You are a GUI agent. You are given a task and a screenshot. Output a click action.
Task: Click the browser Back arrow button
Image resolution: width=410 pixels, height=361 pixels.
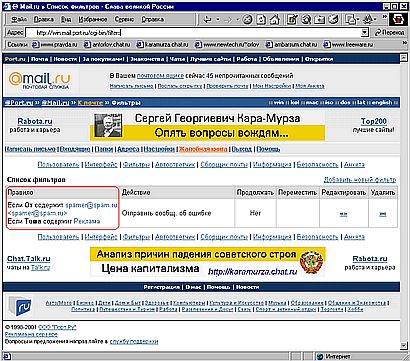[x=208, y=20]
